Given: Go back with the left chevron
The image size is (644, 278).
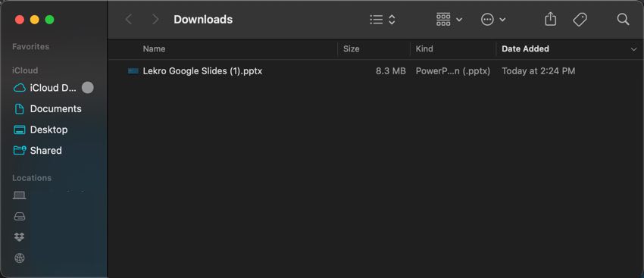Looking at the screenshot, I should tap(129, 19).
